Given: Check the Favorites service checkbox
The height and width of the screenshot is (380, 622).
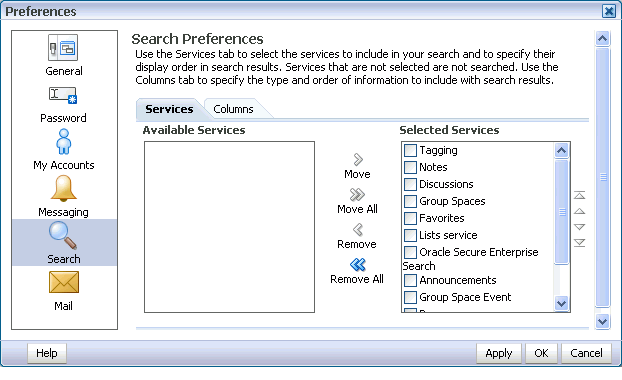Looking at the screenshot, I should 410,219.
